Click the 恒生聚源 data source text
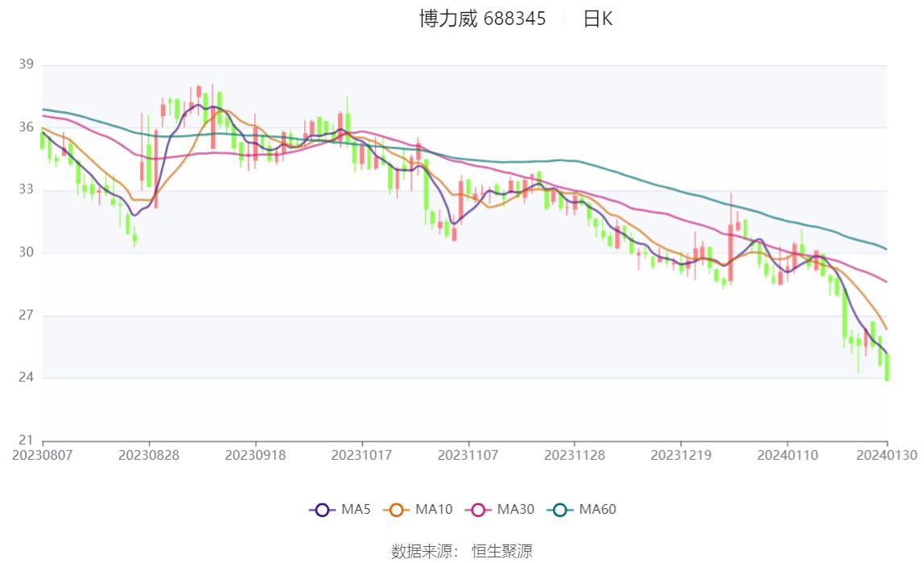 pos(501,552)
